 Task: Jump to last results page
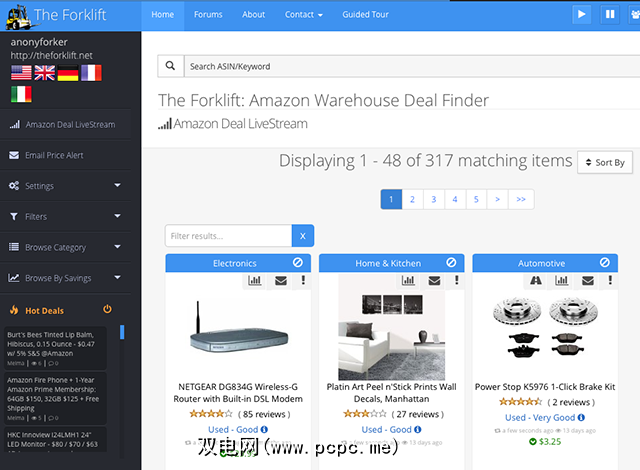click(x=521, y=199)
